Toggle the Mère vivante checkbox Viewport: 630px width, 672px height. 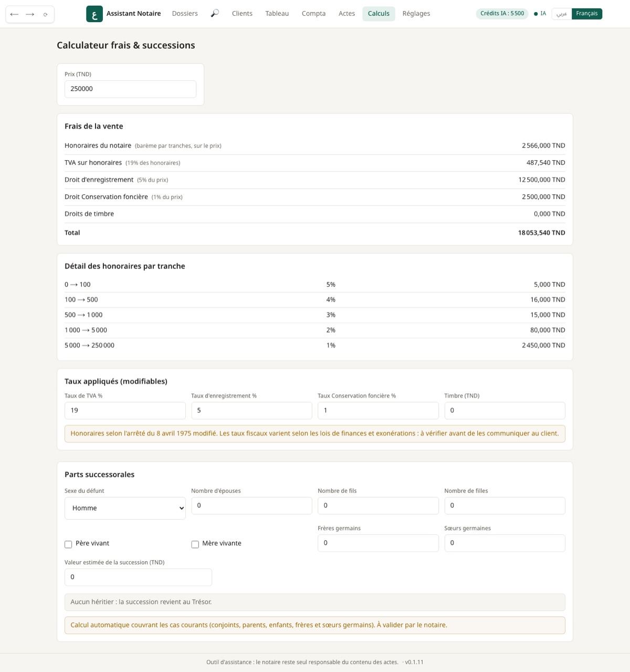(x=195, y=544)
